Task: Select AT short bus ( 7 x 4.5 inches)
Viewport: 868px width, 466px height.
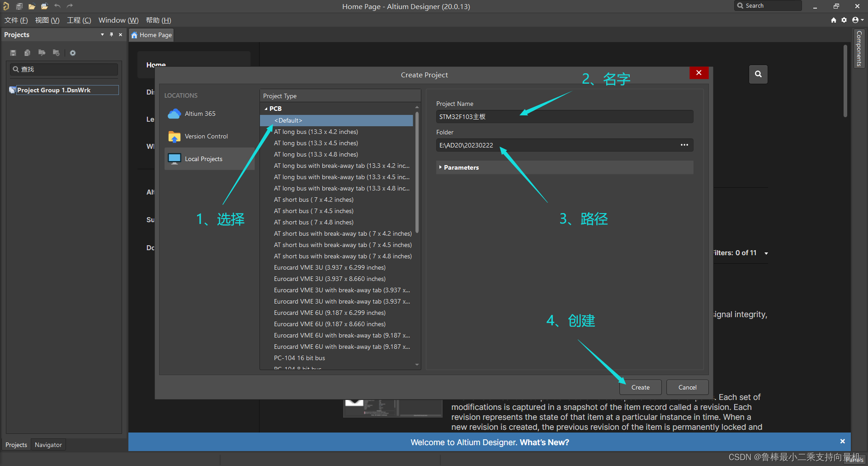Action: (314, 211)
